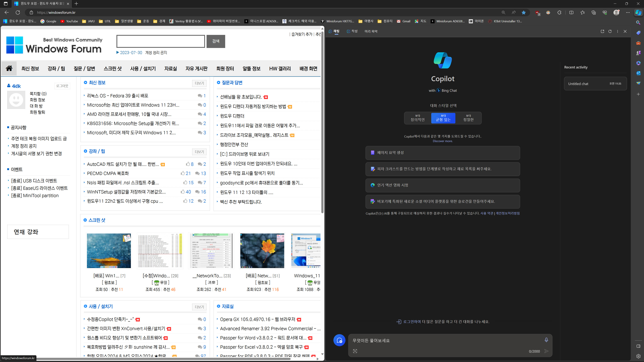644x362 pixels.
Task: Open the PECMD CMPA 복호화 post
Action: [x=108, y=173]
